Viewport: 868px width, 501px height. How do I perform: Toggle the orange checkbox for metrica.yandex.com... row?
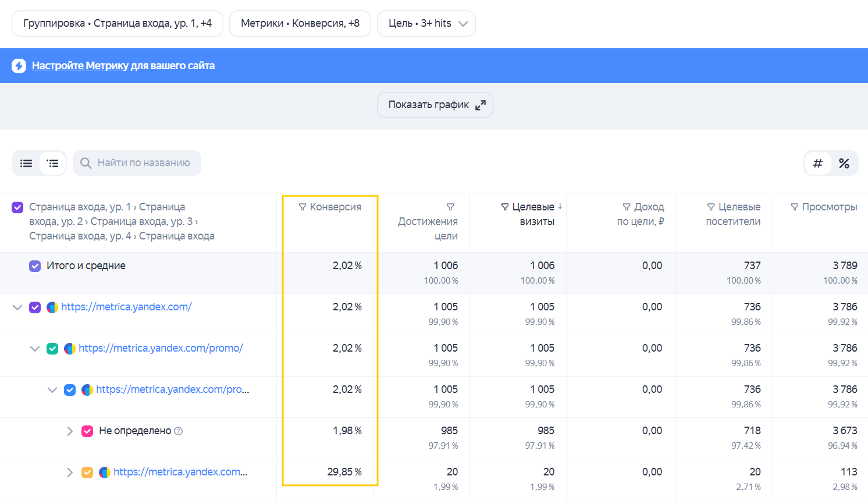[x=87, y=473]
